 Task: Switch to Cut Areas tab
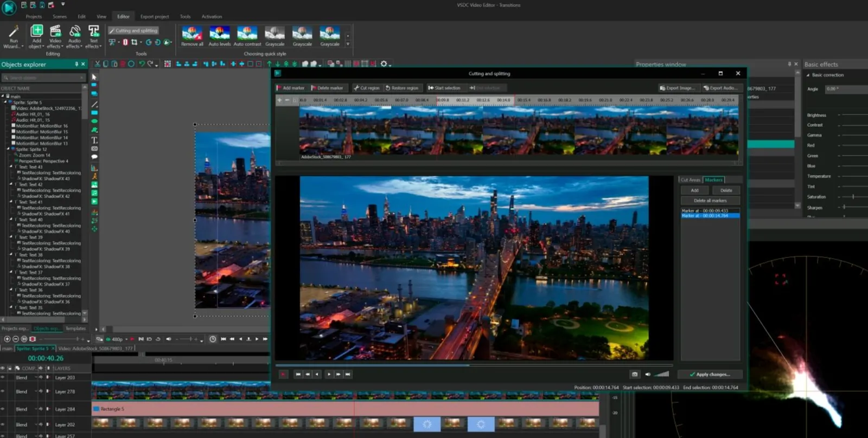pyautogui.click(x=691, y=180)
